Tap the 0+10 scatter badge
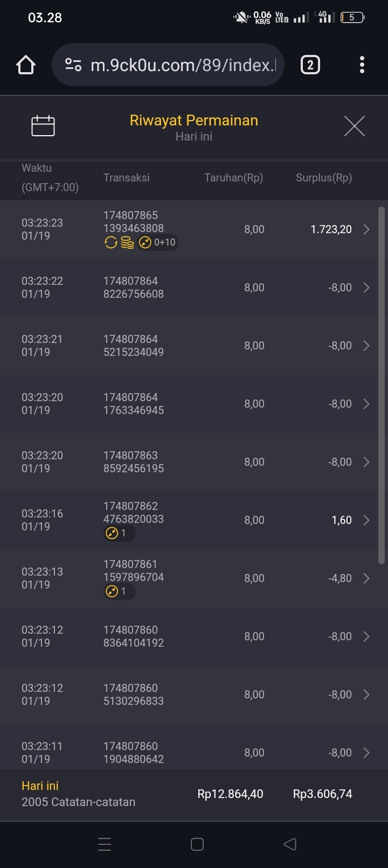This screenshot has width=388, height=868. point(158,243)
